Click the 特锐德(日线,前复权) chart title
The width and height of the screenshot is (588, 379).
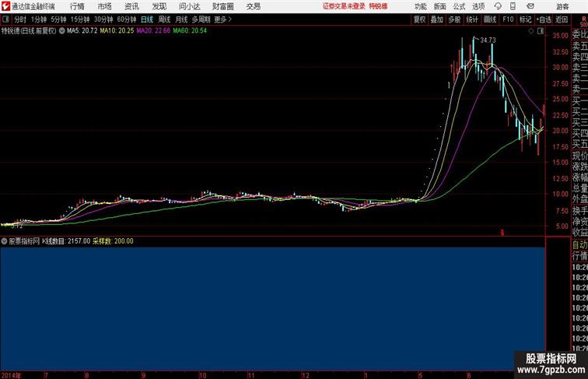[29, 31]
